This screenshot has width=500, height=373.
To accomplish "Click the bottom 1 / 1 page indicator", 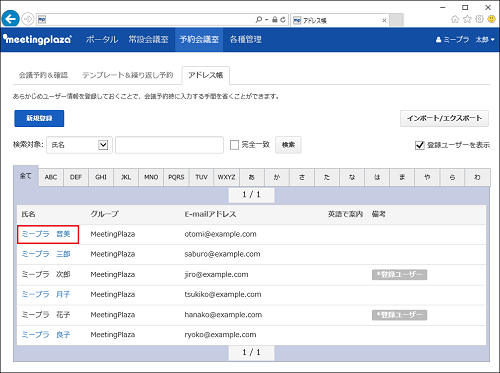I will tap(251, 352).
